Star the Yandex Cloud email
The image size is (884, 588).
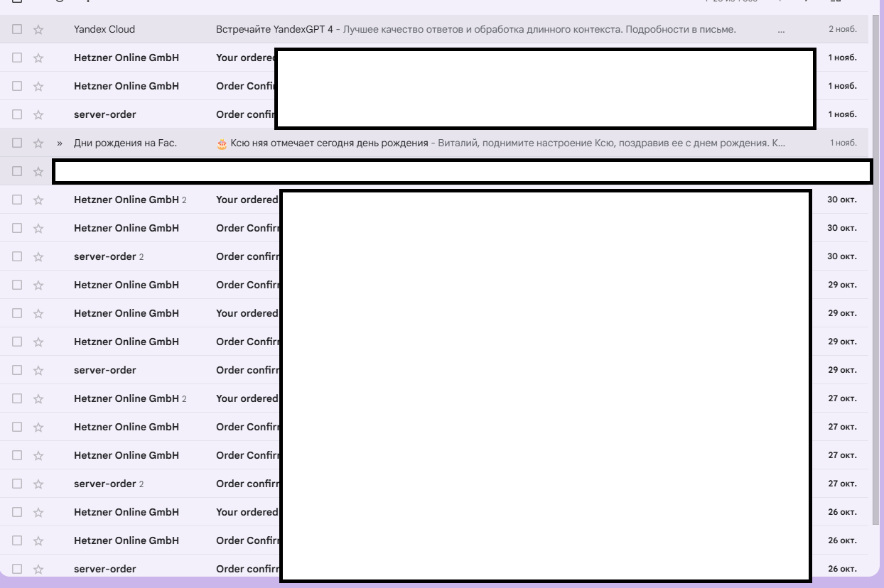[x=38, y=29]
